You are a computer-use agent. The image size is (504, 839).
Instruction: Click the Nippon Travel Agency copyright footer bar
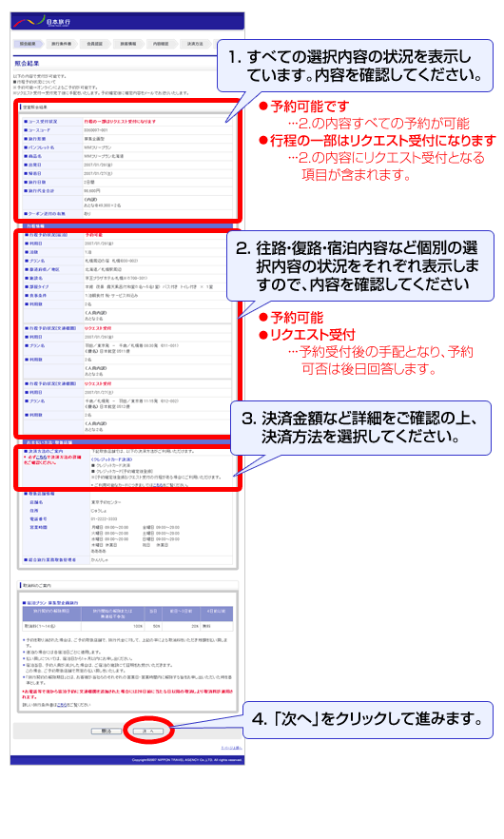(127, 760)
